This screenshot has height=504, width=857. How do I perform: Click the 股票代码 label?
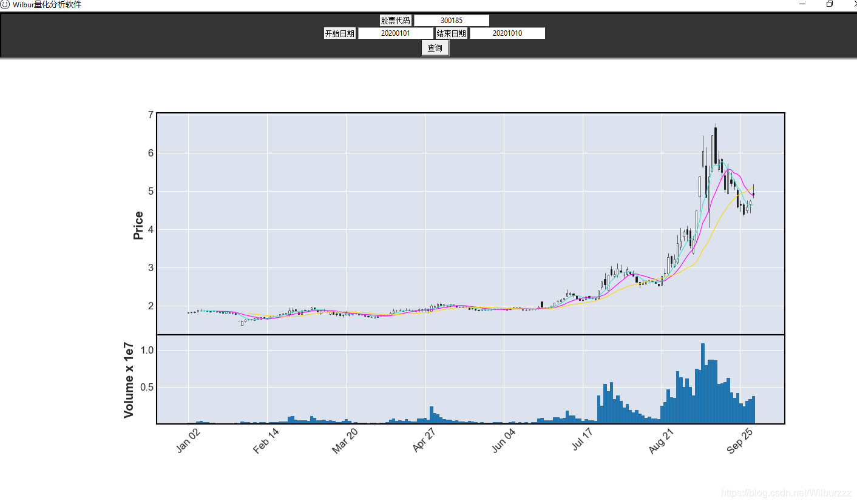pyautogui.click(x=396, y=21)
